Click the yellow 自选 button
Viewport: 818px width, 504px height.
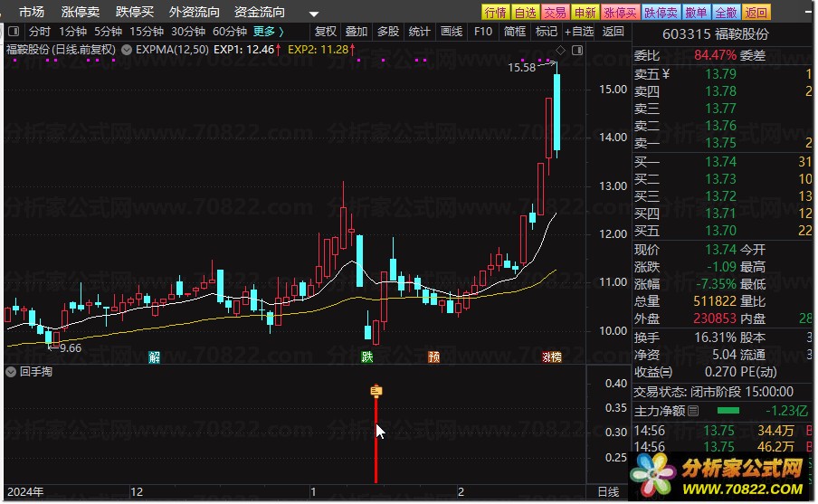[x=525, y=12]
